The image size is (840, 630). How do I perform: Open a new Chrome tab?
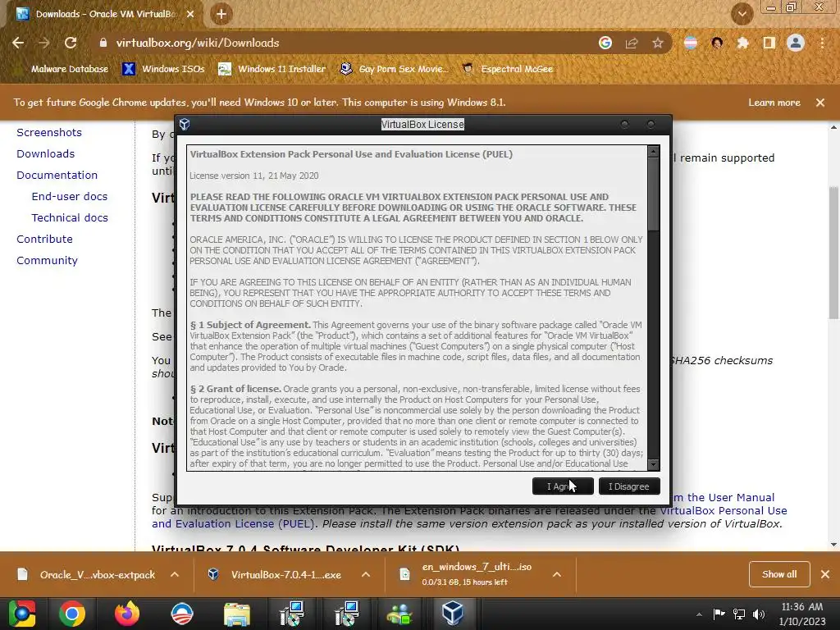point(221,14)
